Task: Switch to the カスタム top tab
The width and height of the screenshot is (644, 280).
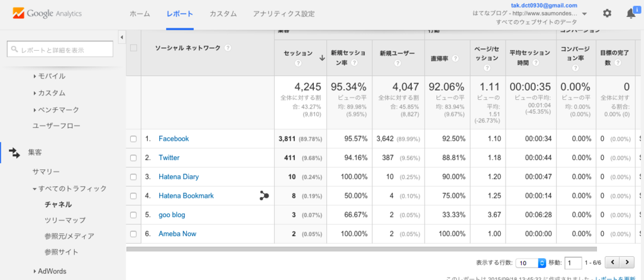Action: point(223,14)
